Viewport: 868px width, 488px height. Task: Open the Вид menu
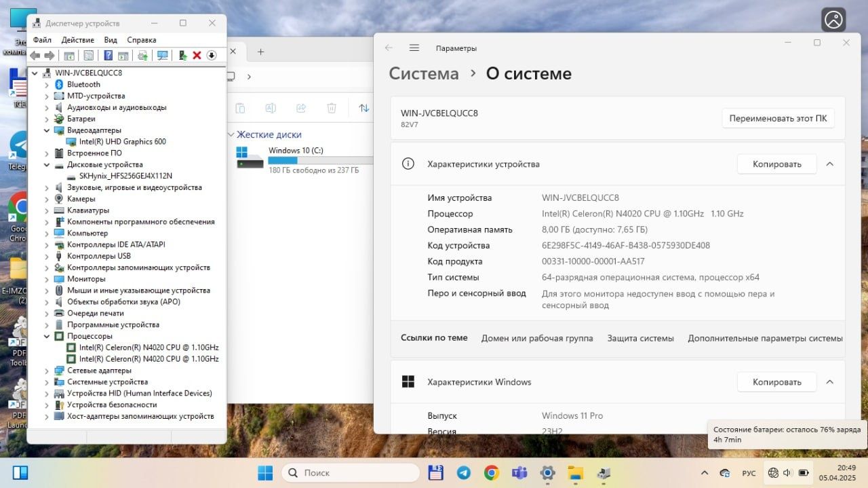[111, 40]
